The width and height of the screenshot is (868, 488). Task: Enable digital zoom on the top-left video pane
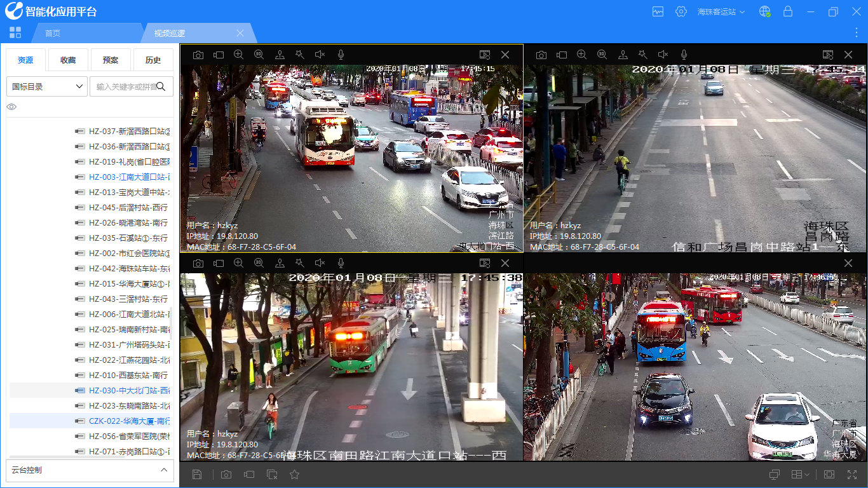239,55
